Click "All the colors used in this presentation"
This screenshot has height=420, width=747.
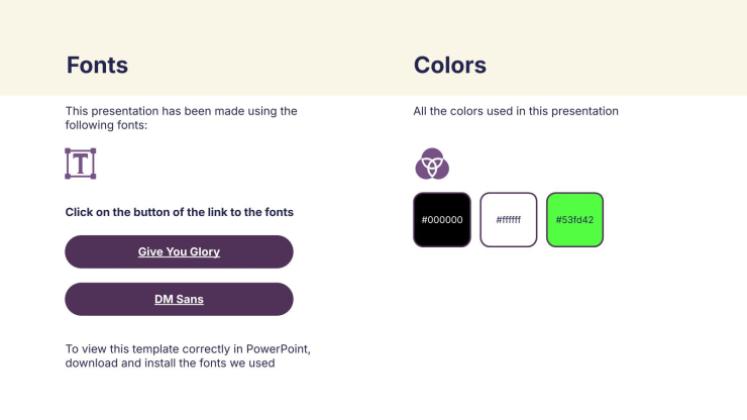(x=516, y=111)
